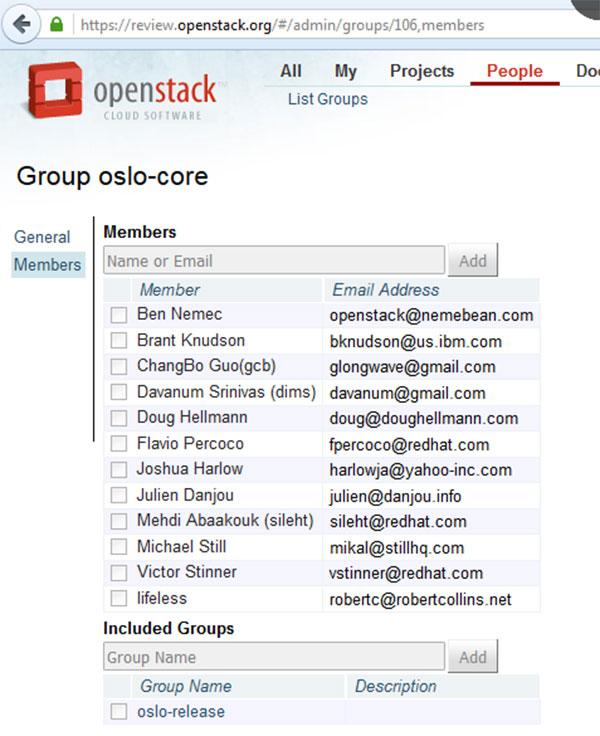600x736 pixels.
Task: Click email julien@danjou.info
Action: (x=396, y=497)
